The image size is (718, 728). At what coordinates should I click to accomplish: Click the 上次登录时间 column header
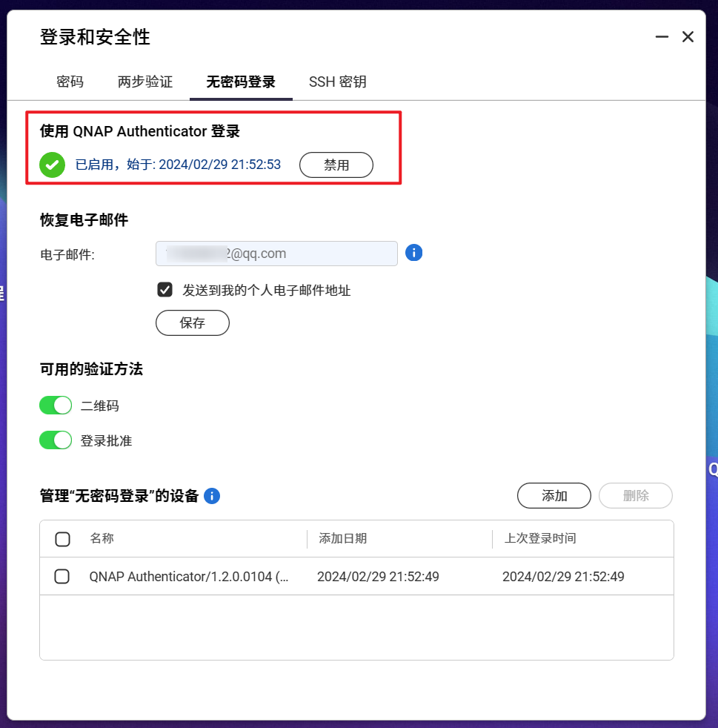tap(539, 538)
